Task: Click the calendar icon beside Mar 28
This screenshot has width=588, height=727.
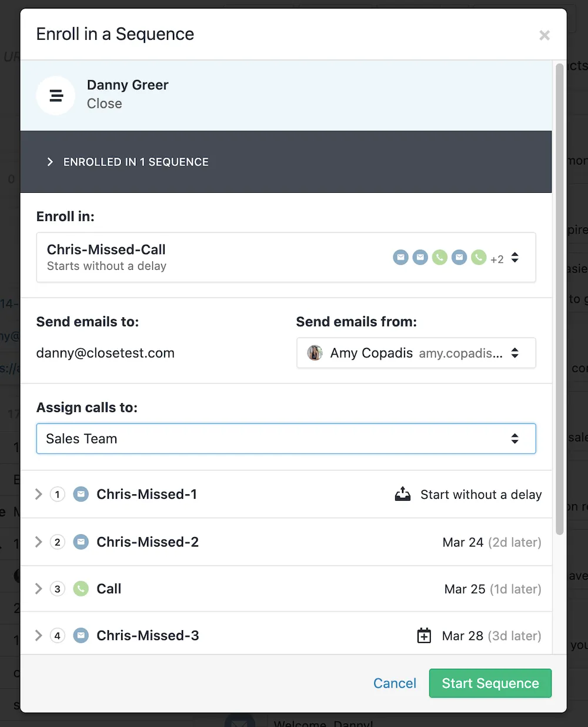Action: click(424, 636)
